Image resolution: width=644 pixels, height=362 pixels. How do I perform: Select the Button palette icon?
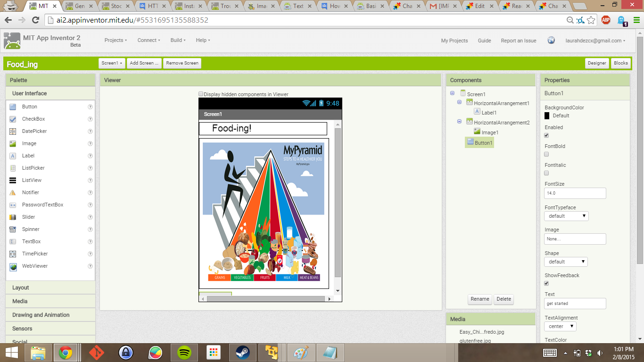pyautogui.click(x=13, y=107)
